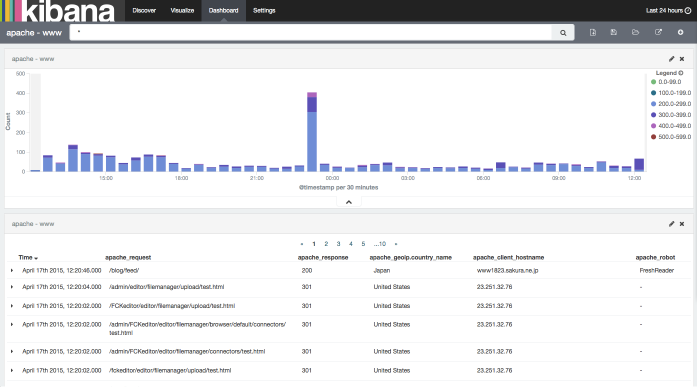Click the April 17th 2015, 12:20:04.000 timestamp
This screenshot has height=387, width=697.
(x=62, y=287)
